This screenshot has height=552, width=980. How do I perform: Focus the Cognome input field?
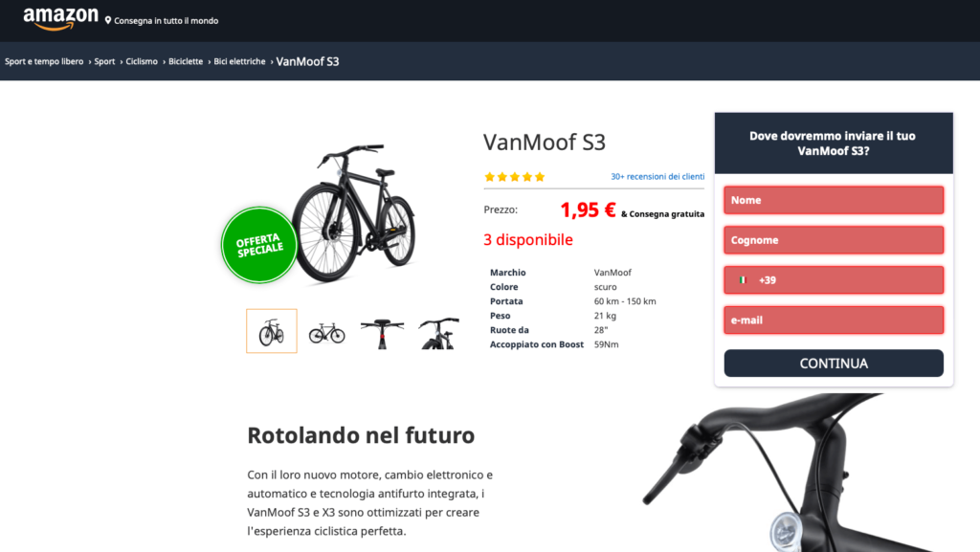coord(834,240)
